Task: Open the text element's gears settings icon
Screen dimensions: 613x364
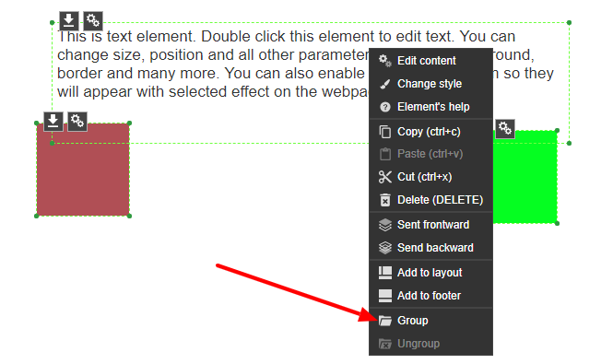Action: pos(93,20)
